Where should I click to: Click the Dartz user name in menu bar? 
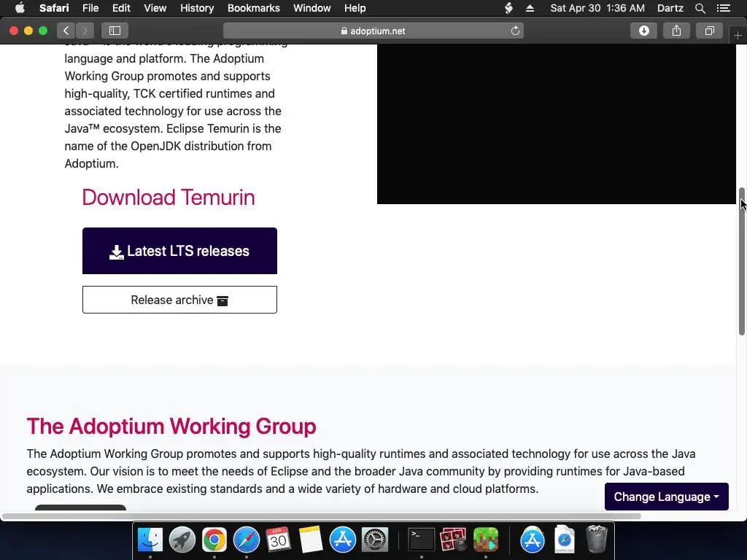click(670, 8)
